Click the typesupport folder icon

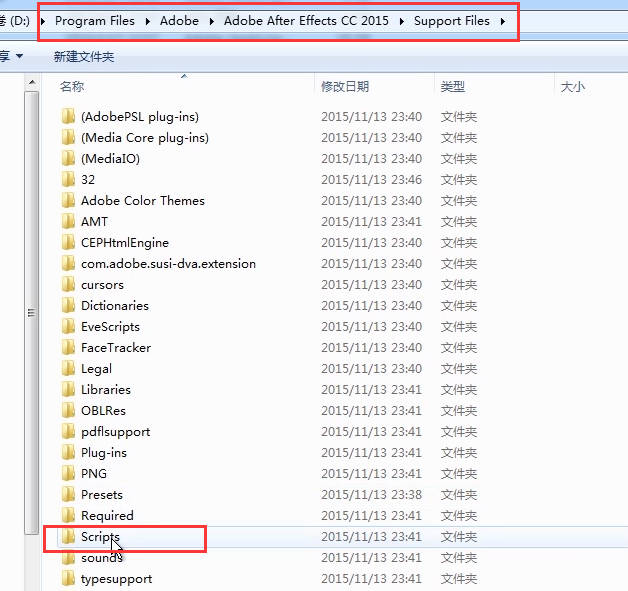click(68, 578)
